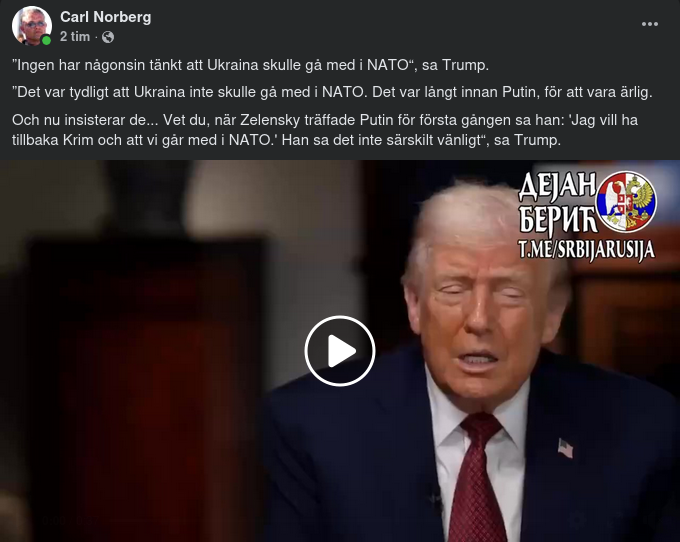Click the red tie in the video

point(476,477)
